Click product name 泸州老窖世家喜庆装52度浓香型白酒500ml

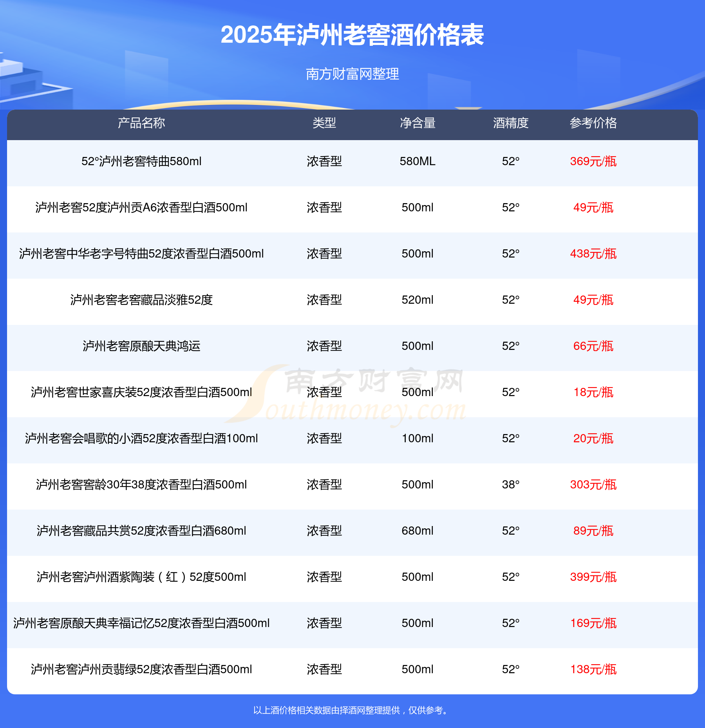point(141,392)
